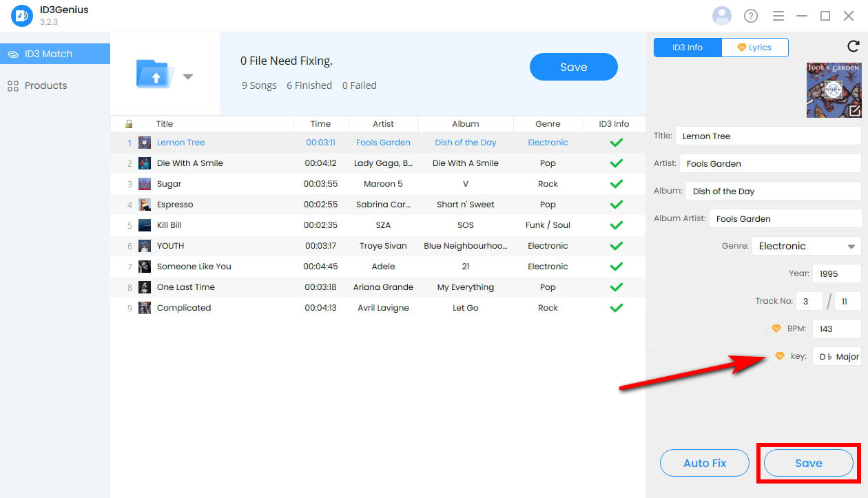868x498 pixels.
Task: Select ID3 Match in the sidebar
Action: (48, 54)
